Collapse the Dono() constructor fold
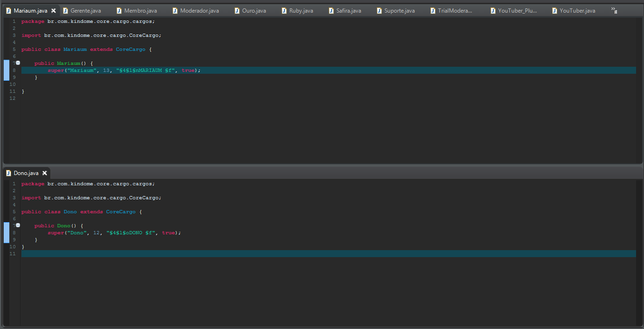The image size is (644, 329). tap(18, 225)
